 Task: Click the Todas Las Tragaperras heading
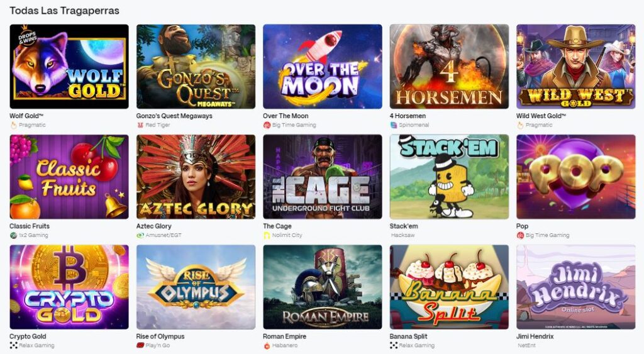65,11
